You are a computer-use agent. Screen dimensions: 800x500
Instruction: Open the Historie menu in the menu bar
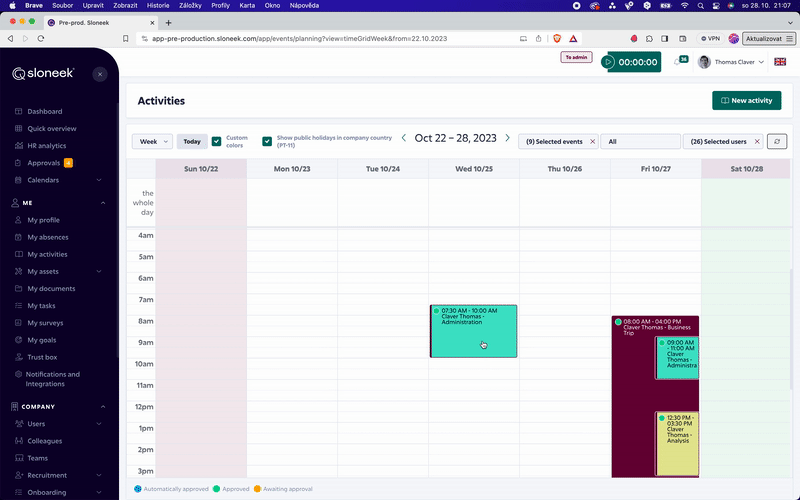tap(158, 5)
